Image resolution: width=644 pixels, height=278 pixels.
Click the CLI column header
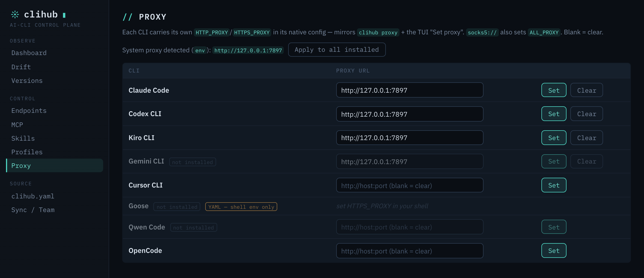tap(134, 71)
